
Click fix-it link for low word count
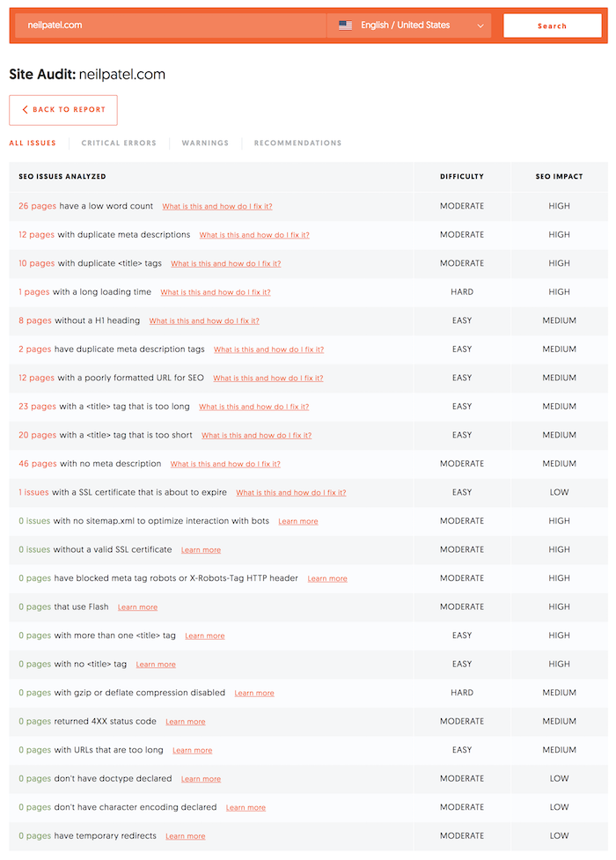click(x=217, y=207)
